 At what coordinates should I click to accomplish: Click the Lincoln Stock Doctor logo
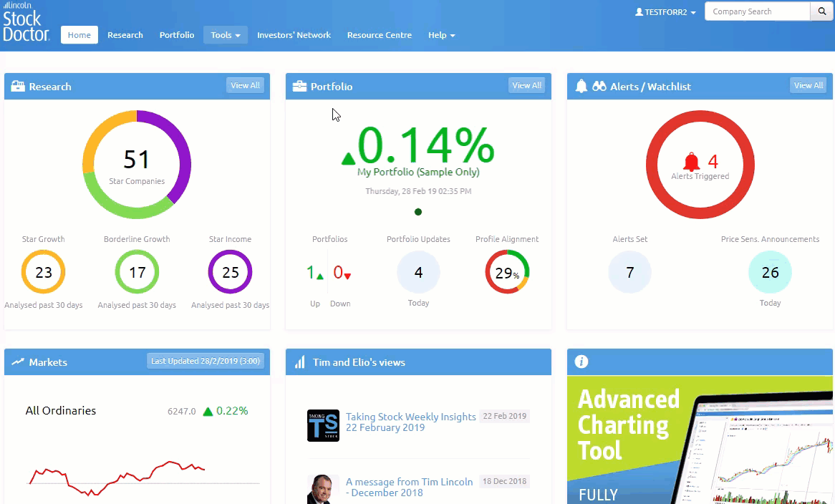click(x=26, y=21)
